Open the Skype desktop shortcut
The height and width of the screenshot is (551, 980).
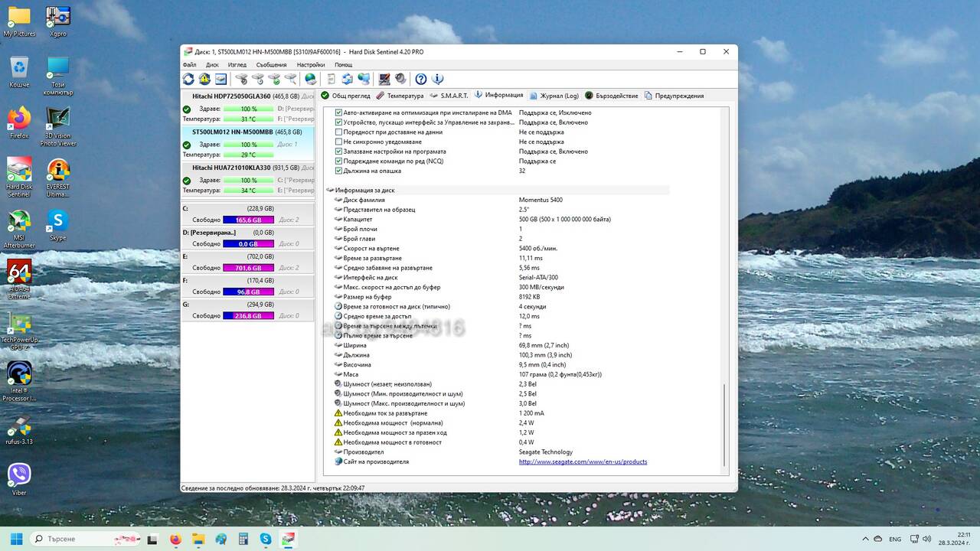click(58, 225)
